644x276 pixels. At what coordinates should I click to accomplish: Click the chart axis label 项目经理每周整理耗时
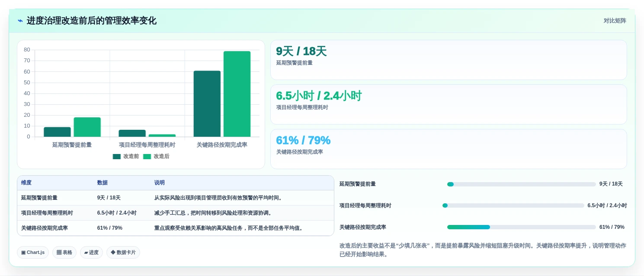(x=147, y=145)
